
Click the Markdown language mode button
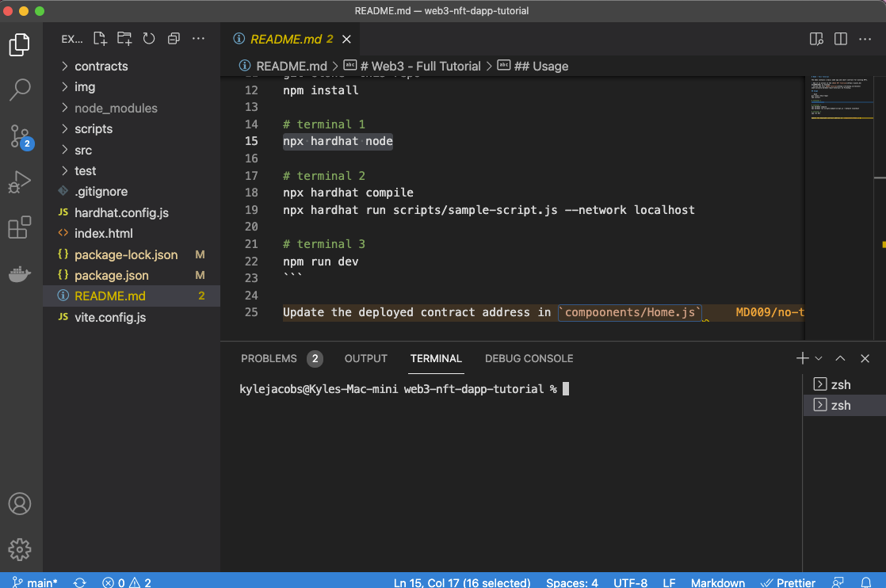[x=717, y=582]
